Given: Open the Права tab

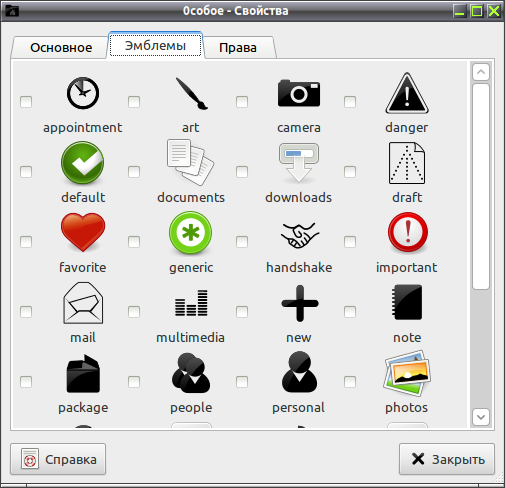Looking at the screenshot, I should pyautogui.click(x=238, y=48).
